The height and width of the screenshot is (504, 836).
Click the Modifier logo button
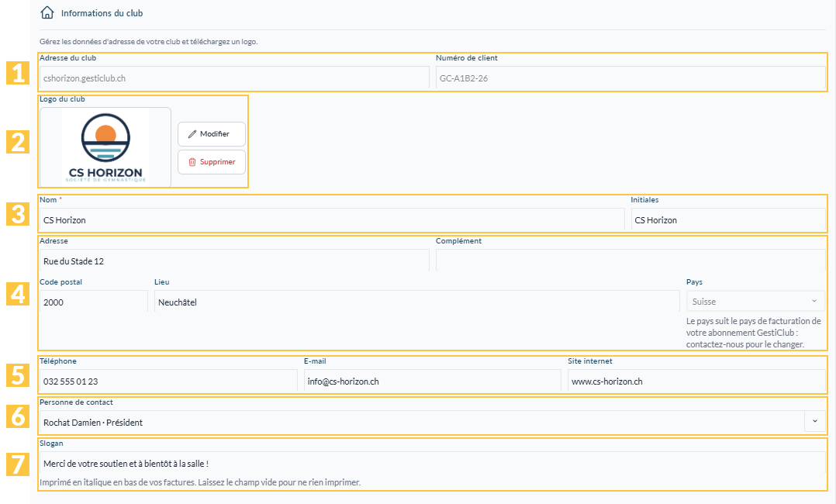click(x=212, y=134)
